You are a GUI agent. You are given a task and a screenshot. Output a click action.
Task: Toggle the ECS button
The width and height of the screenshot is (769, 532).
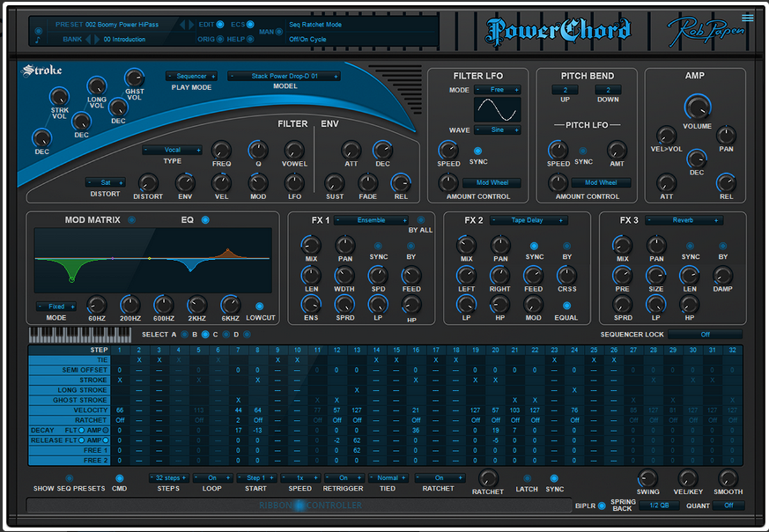pyautogui.click(x=250, y=24)
